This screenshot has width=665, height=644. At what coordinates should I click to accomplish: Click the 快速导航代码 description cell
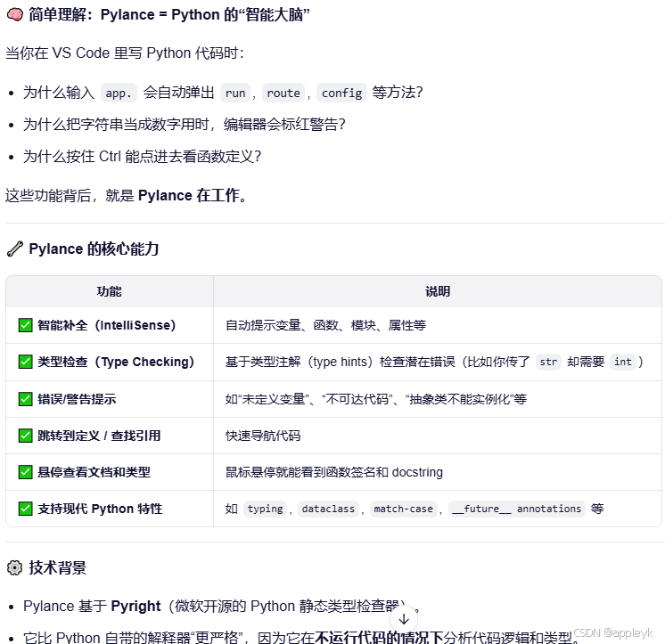tap(263, 436)
